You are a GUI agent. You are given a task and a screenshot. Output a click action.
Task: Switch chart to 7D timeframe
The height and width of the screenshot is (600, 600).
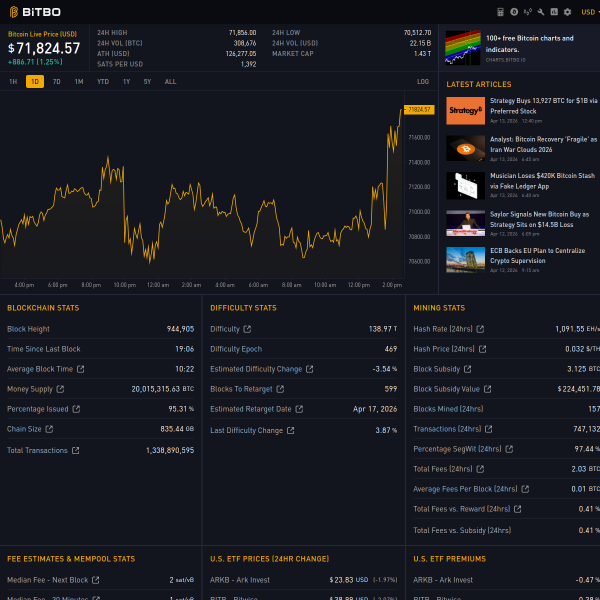coord(57,82)
